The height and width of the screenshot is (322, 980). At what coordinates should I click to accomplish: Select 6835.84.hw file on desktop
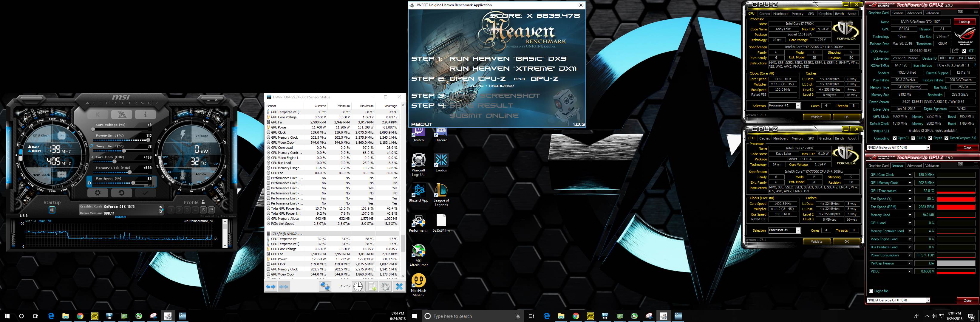[441, 223]
